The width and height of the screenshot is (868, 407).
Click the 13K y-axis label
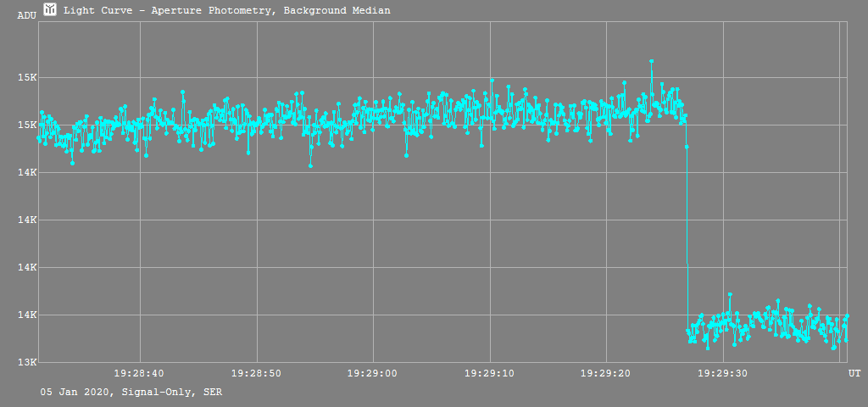[27, 363]
